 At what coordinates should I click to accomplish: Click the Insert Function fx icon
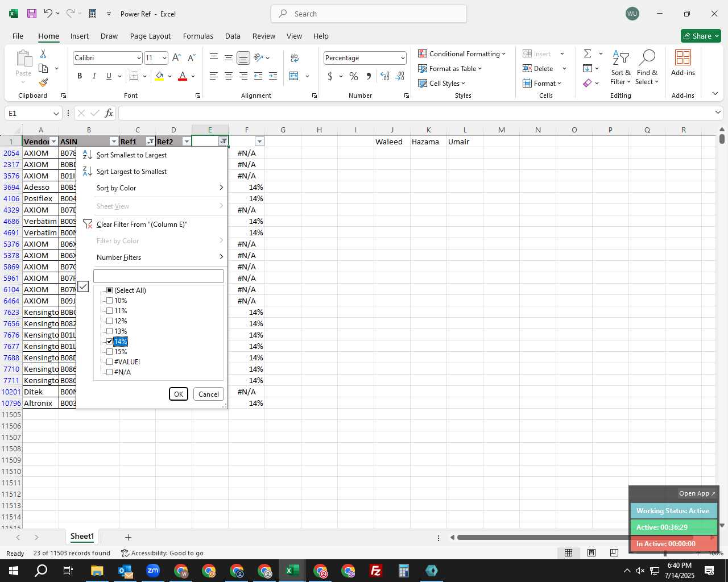(109, 113)
